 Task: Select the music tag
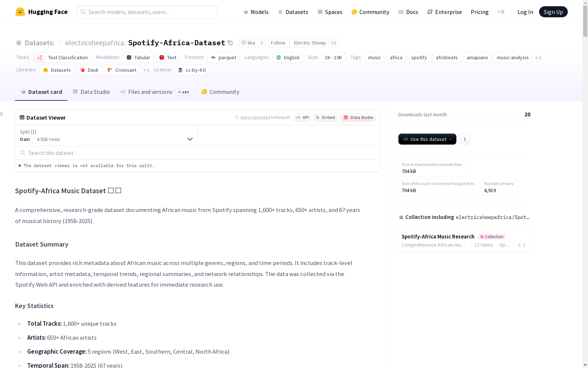[x=374, y=57]
